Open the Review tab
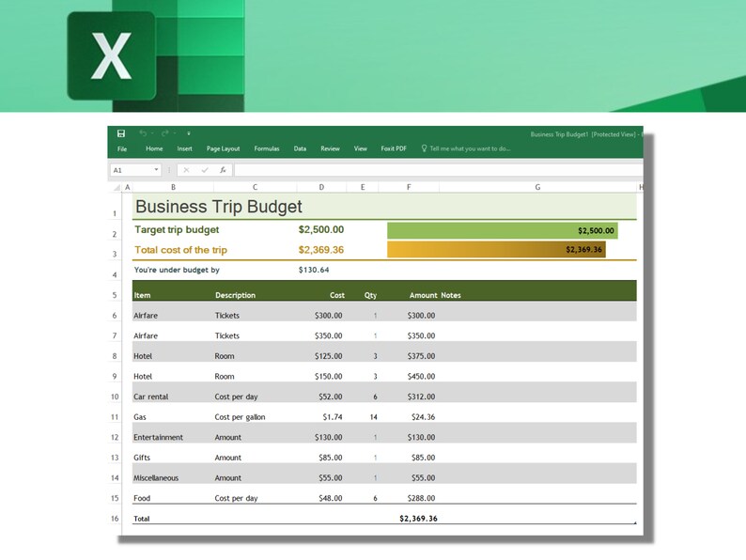746x560 pixels. click(330, 148)
